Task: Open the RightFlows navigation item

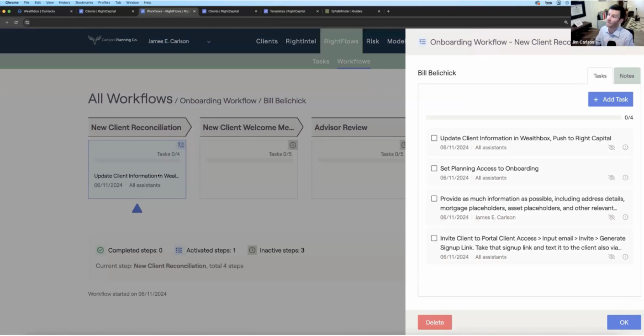Action: click(x=341, y=41)
